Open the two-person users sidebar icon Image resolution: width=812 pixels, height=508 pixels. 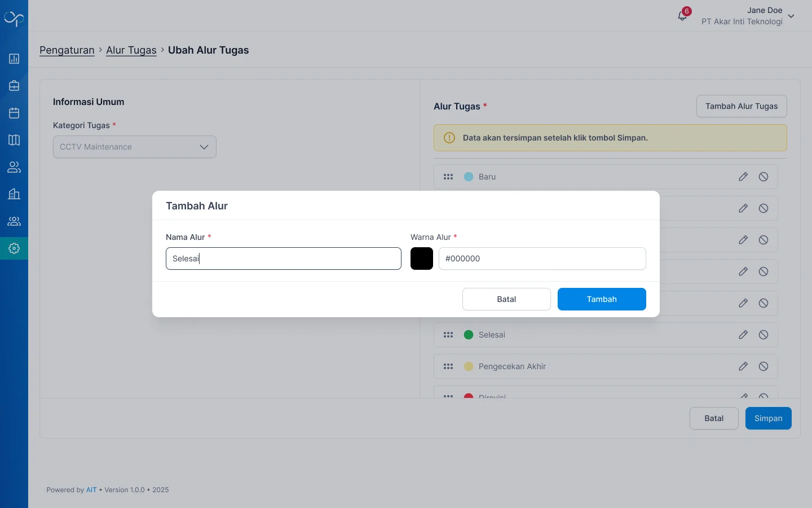[x=14, y=167]
